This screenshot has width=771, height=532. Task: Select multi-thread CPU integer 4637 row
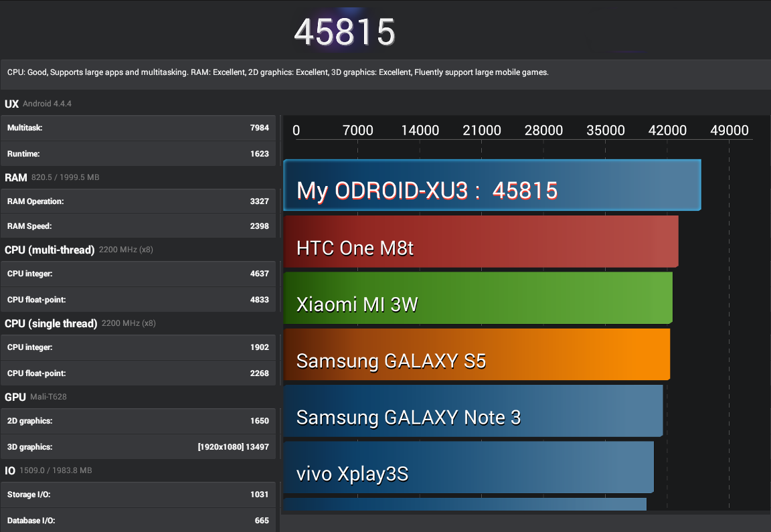click(138, 274)
